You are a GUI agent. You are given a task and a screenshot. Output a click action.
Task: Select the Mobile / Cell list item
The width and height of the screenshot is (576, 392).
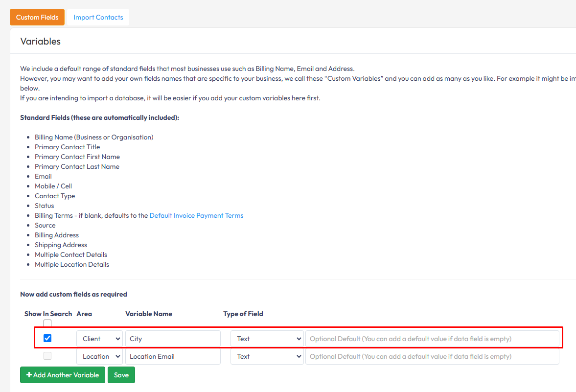[x=53, y=186]
